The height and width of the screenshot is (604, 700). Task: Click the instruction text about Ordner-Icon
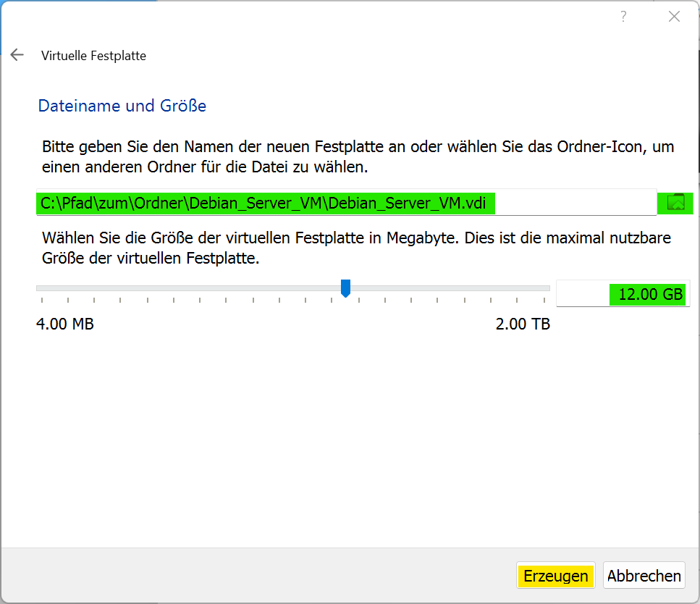358,157
